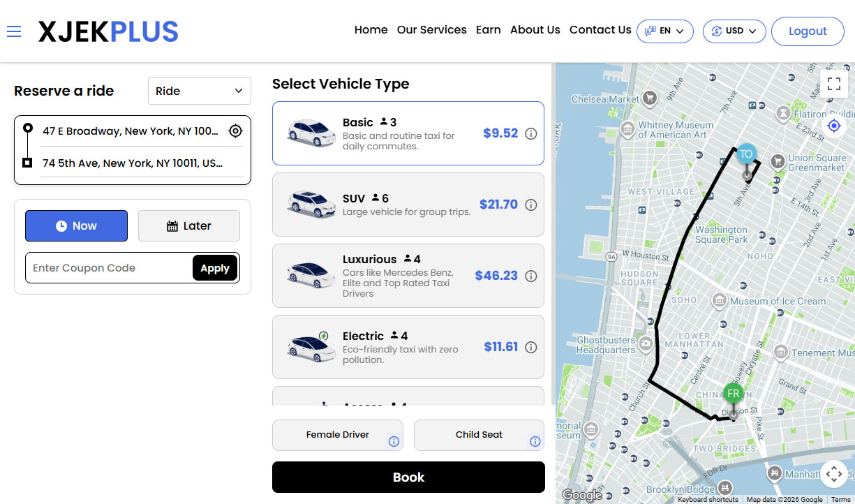Image resolution: width=855 pixels, height=504 pixels.
Task: Click the crosshair to detect pickup location
Action: coord(235,131)
